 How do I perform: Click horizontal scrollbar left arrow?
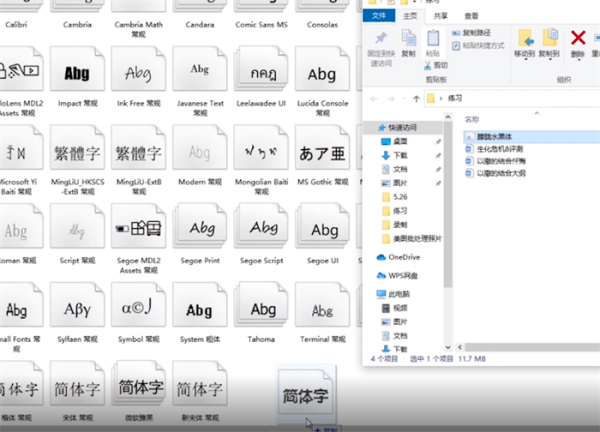click(x=460, y=347)
